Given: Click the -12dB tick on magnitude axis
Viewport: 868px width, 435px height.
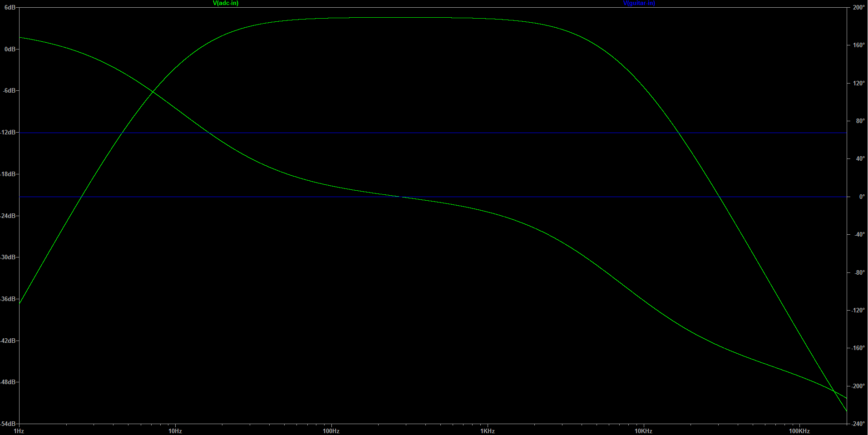Looking at the screenshot, I should pos(9,133).
